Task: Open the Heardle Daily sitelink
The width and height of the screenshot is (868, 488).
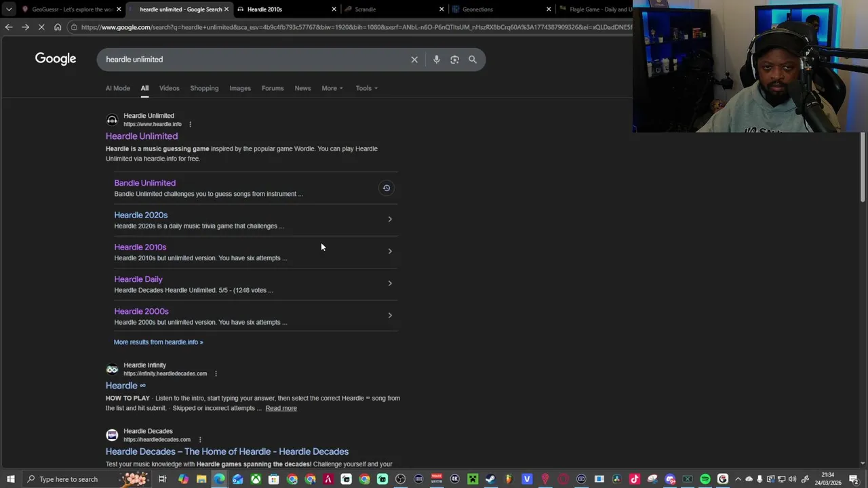Action: 138,279
